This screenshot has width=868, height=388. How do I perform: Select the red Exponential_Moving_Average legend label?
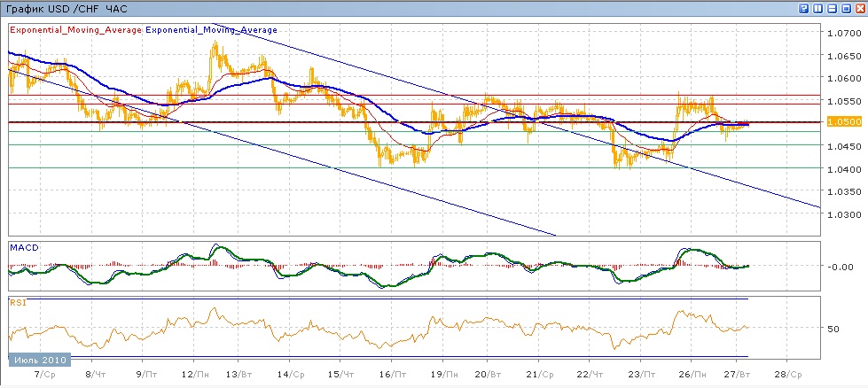pyautogui.click(x=76, y=30)
